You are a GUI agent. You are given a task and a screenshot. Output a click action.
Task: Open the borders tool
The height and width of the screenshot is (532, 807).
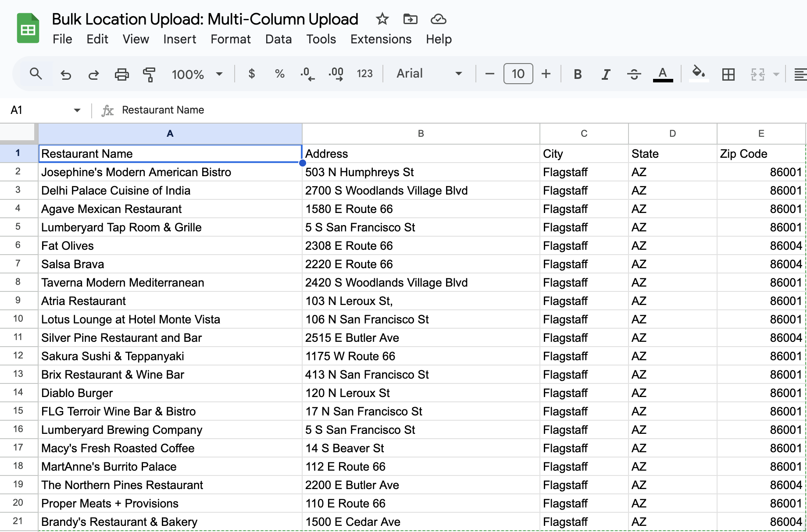[x=728, y=74]
